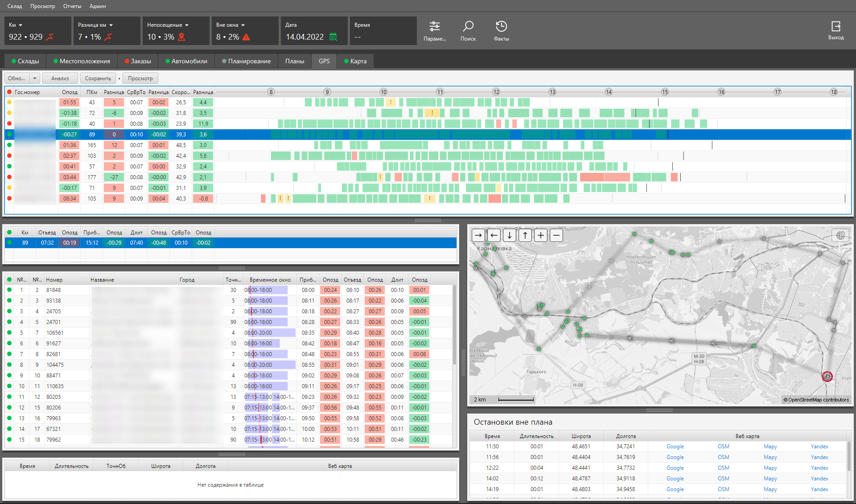This screenshot has height=504, width=856.
Task: Open OSM link for 12:22 stop
Action: 724,468
